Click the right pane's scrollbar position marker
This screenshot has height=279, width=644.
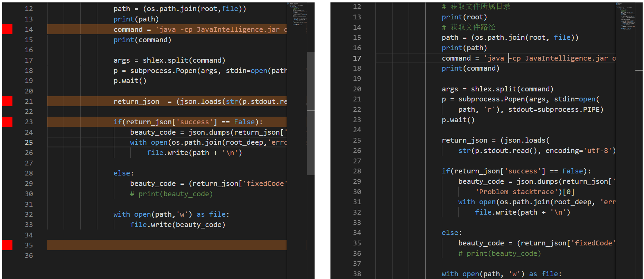pyautogui.click(x=639, y=70)
